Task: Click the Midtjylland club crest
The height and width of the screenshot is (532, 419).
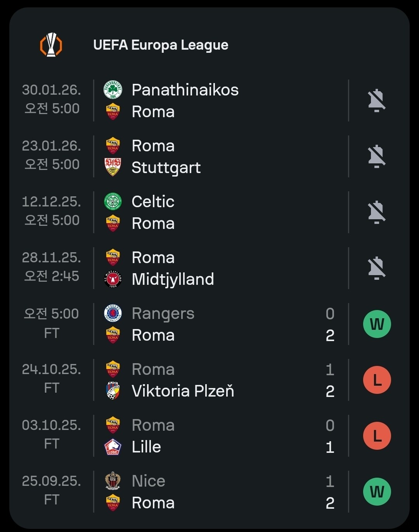Action: click(113, 279)
